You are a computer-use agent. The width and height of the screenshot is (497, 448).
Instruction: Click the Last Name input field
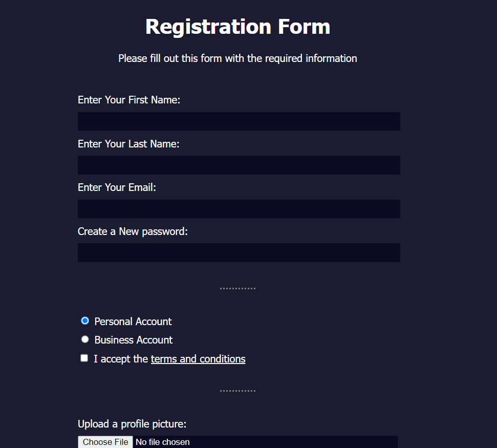click(239, 165)
